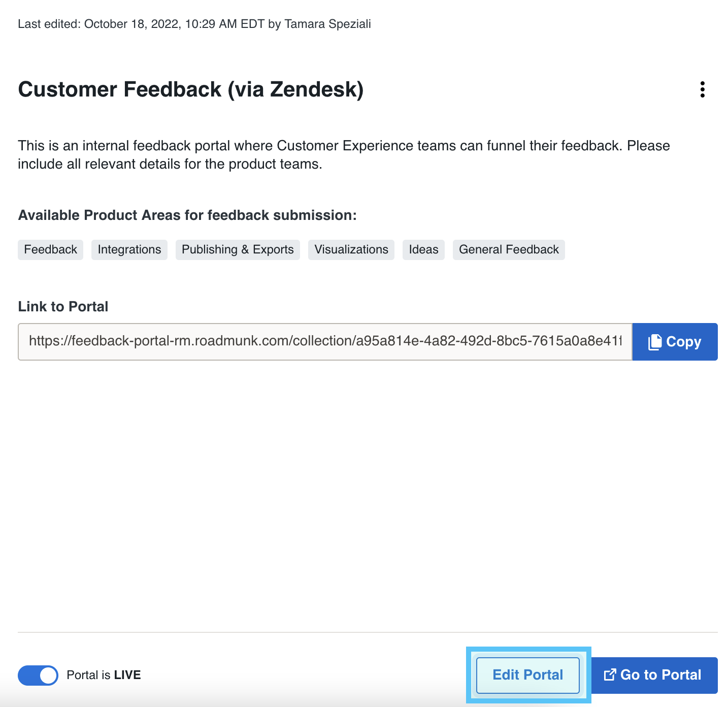Click the copy icon beside the portal link
Image resolution: width=728 pixels, height=707 pixels.
pyautogui.click(x=655, y=342)
